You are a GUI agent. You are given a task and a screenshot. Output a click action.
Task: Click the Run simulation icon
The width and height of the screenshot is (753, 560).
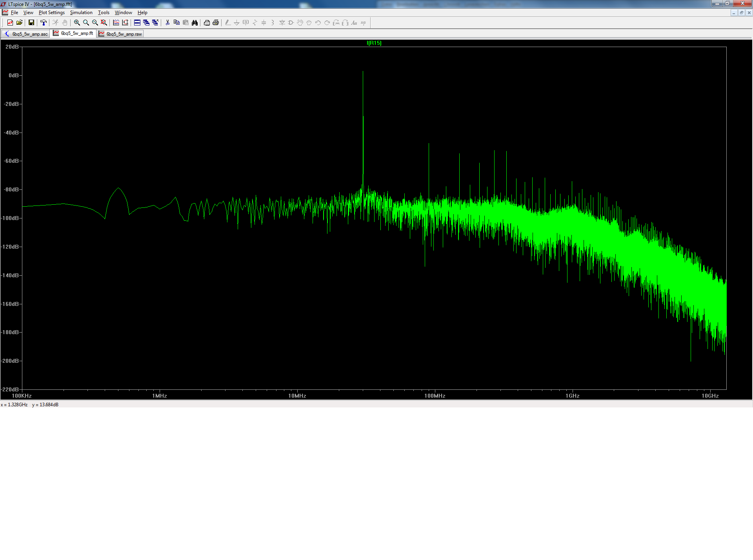coord(56,23)
